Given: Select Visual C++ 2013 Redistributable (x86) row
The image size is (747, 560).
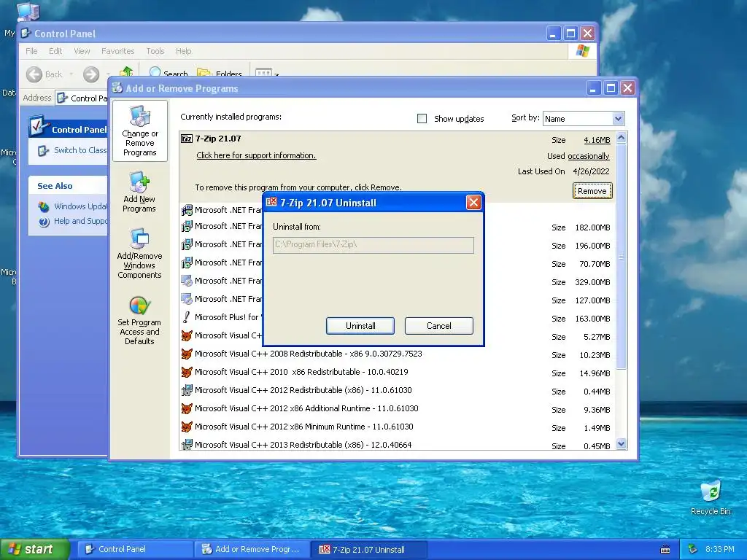Looking at the screenshot, I should click(x=398, y=444).
